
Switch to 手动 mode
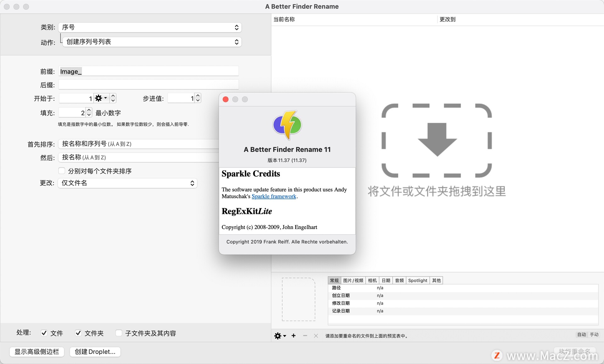(594, 334)
